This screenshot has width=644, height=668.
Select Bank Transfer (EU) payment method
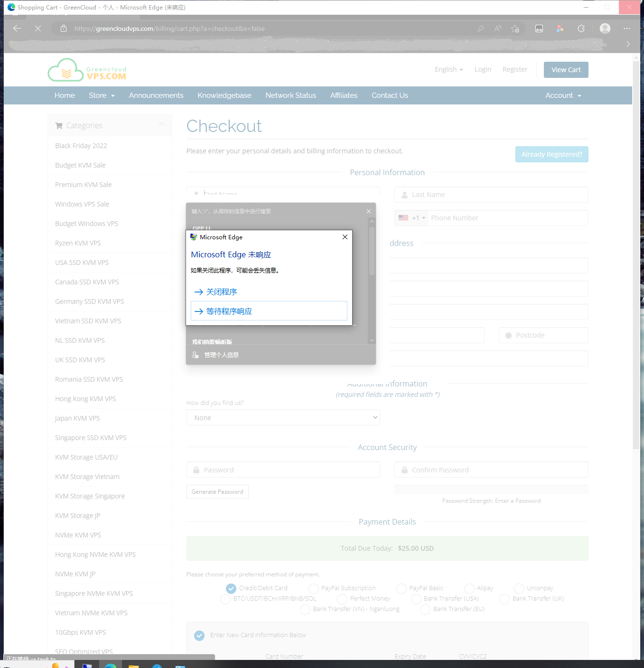[425, 609]
